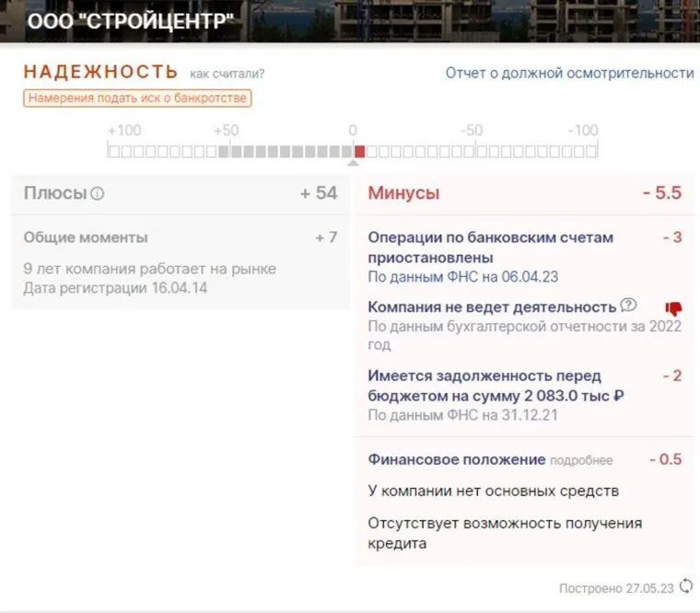Click the Намерения подать иск о банкротстве badge
This screenshot has height=613, width=700.
(x=137, y=98)
